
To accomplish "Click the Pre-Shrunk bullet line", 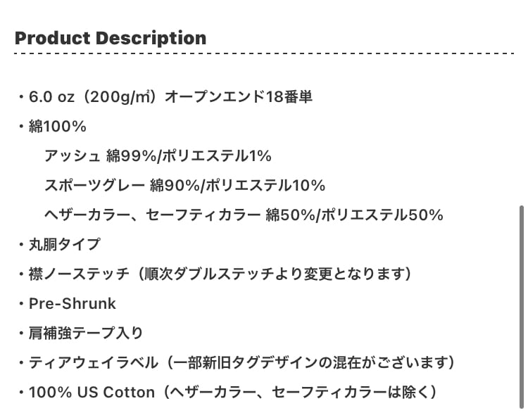I will (x=72, y=304).
